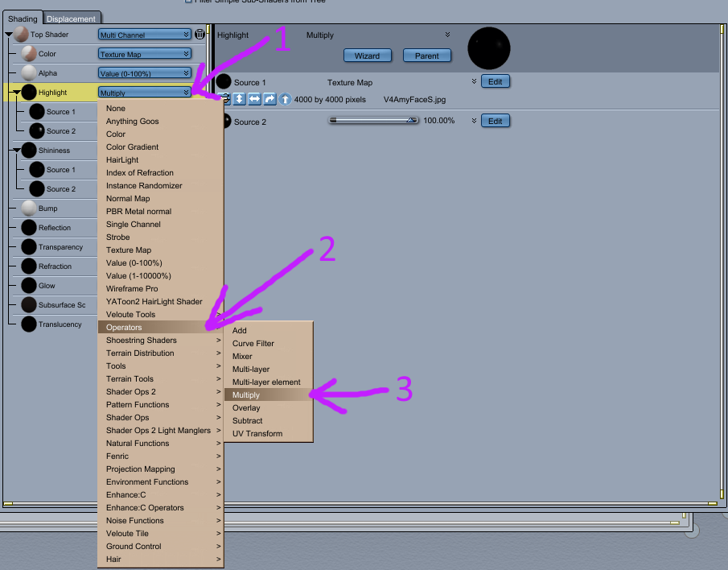Viewport: 728px width, 570px height.
Task: Delete shader with trash icon beside Multi Channel
Action: pos(199,34)
